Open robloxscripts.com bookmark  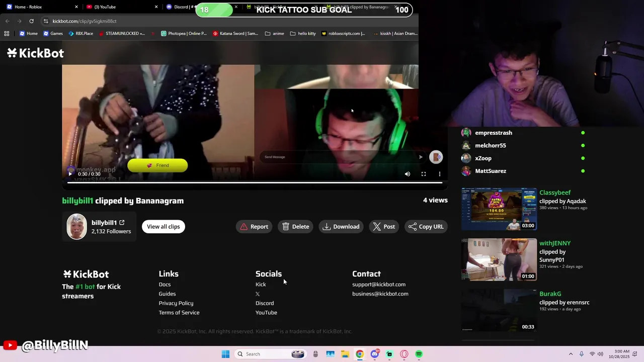click(343, 34)
